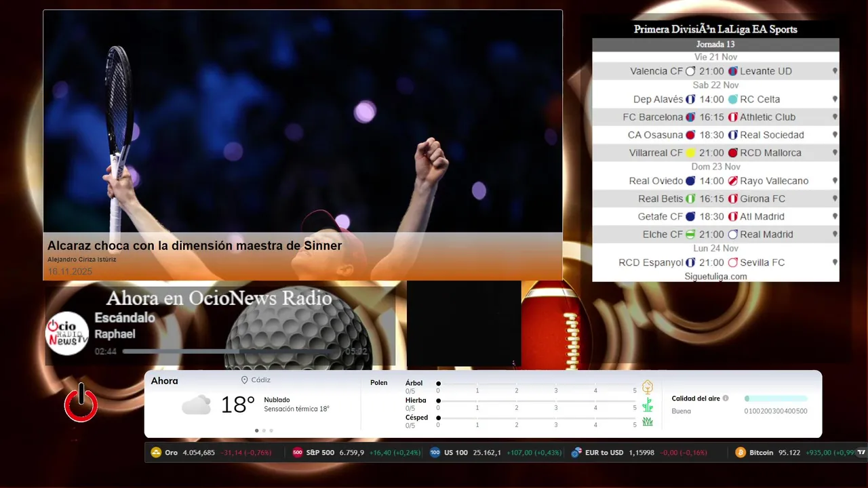Image resolution: width=868 pixels, height=488 pixels.
Task: Click the artist name Raphael
Action: (x=115, y=334)
